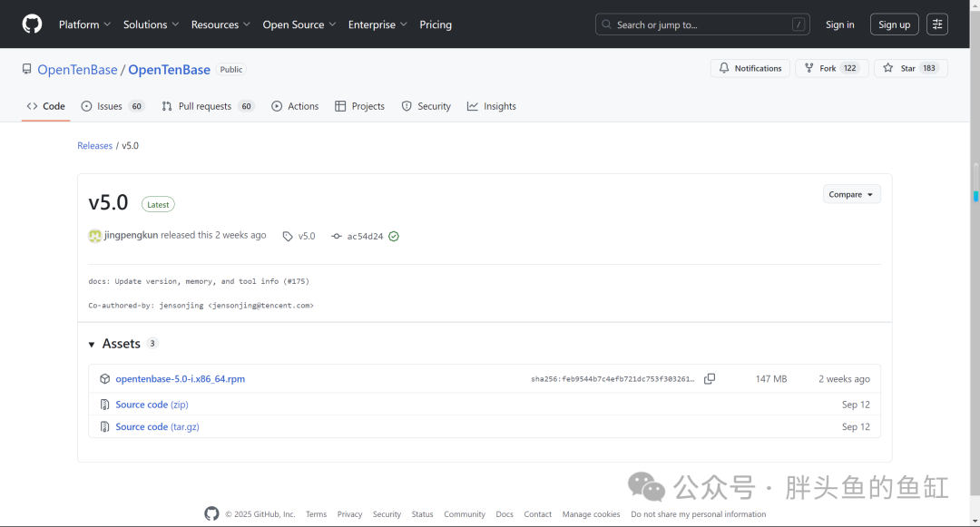Star the OpenTenBase repository
The height and width of the screenshot is (527, 980).
[911, 68]
